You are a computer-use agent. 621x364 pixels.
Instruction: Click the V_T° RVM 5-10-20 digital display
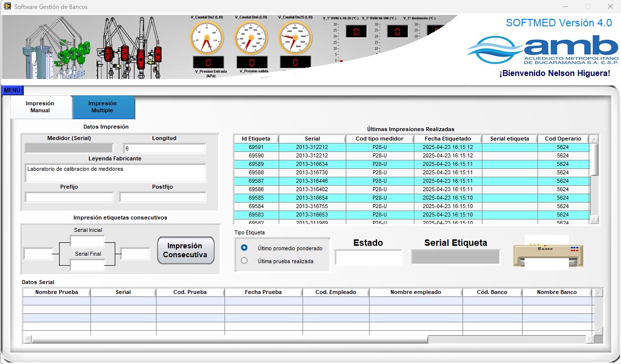click(356, 32)
